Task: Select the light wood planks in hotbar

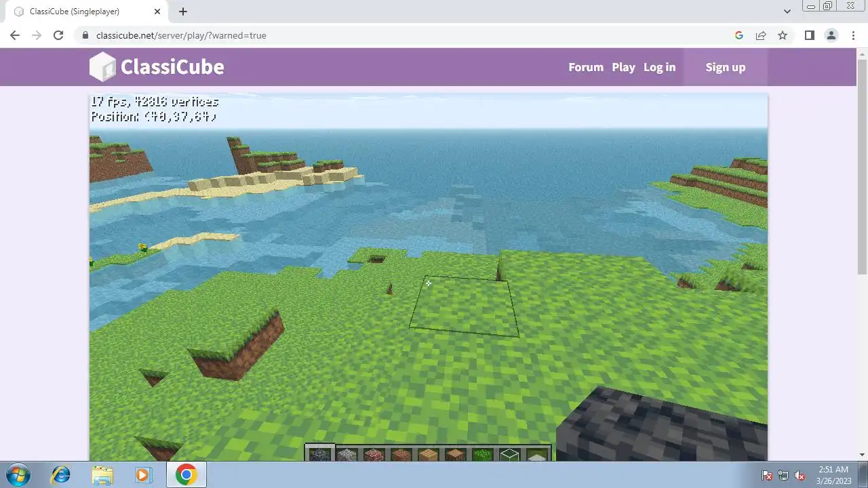Action: tap(428, 455)
